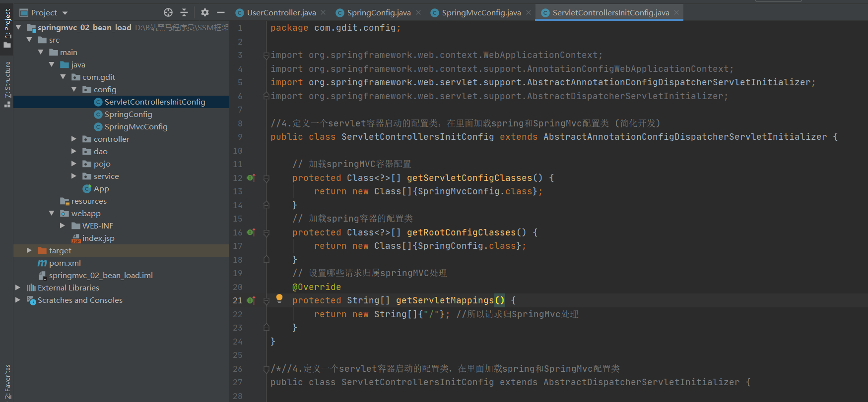Click the Maven icon beside pom.xml
Viewport: 868px width, 402px height.
tap(42, 263)
